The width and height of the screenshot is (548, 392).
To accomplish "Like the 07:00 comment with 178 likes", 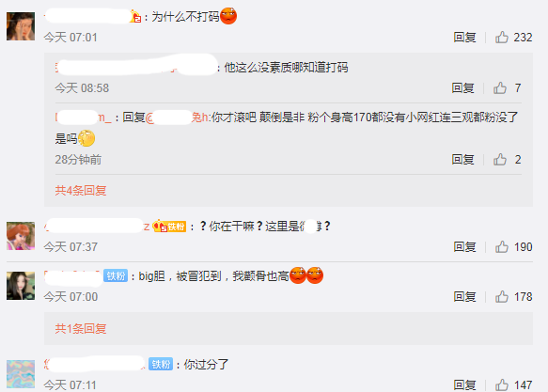I will pyautogui.click(x=502, y=297).
